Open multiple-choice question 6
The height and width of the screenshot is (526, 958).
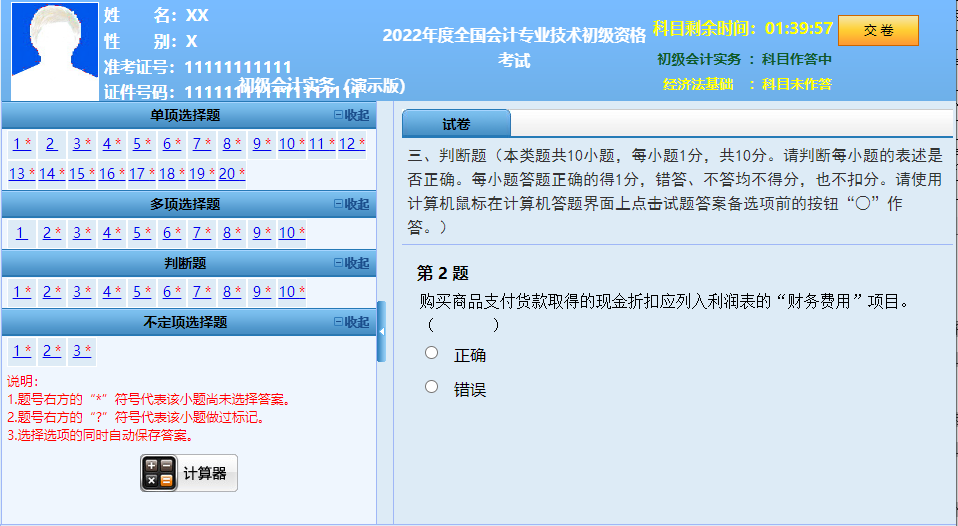pos(170,233)
